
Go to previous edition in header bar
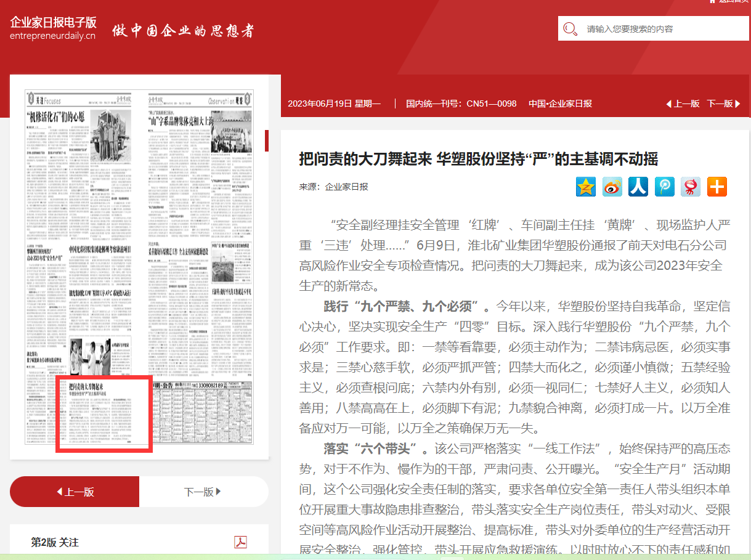[683, 103]
